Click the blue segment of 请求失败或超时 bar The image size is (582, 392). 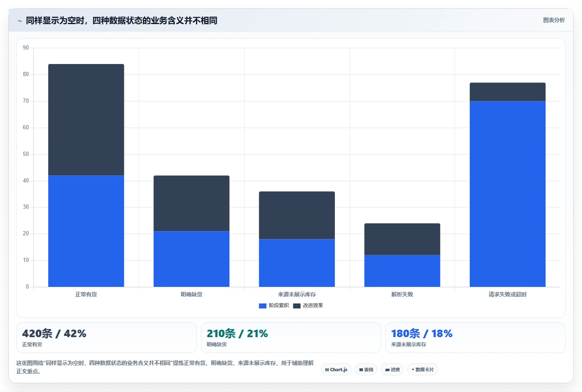point(508,194)
